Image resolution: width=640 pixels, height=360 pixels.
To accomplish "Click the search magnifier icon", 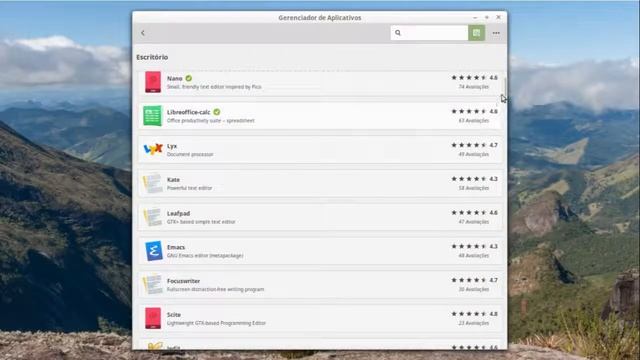I will (398, 33).
